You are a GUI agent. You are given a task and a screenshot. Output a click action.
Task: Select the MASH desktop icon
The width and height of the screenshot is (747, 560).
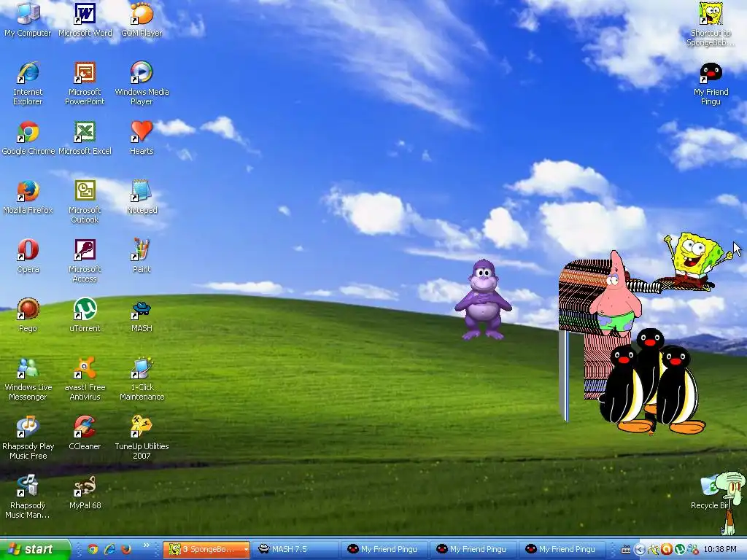coord(142,315)
